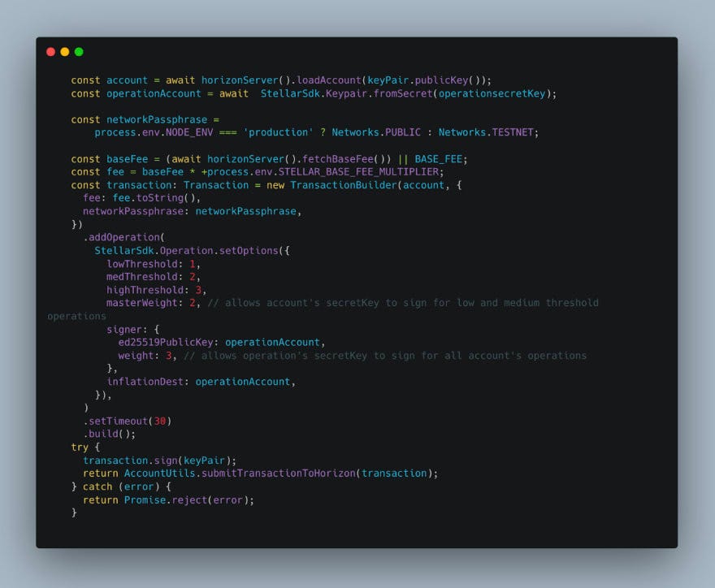This screenshot has width=715, height=588.
Task: Select the setOptions method name
Action: tap(249, 251)
